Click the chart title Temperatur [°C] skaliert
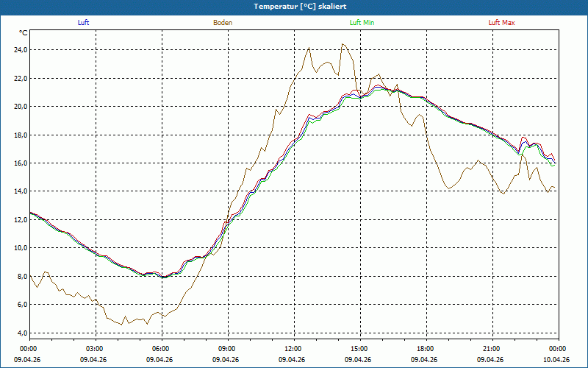588x368 pixels. pyautogui.click(x=300, y=7)
